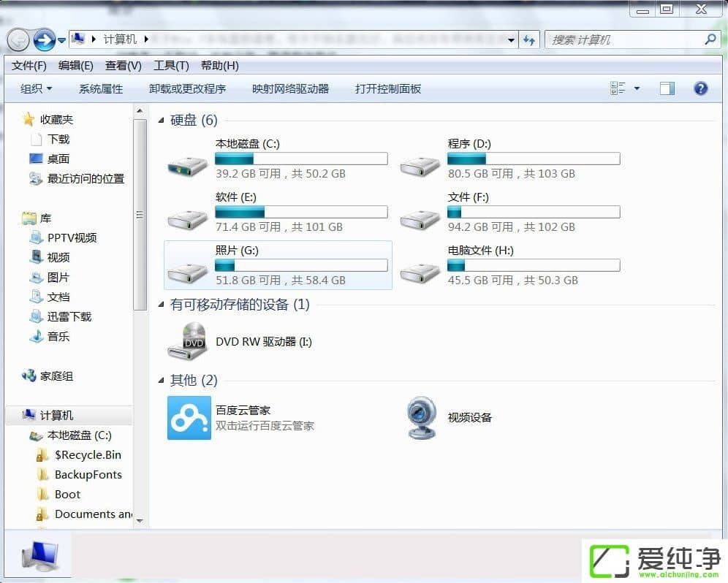This screenshot has width=728, height=583.
Task: Click the refresh button beside address bar
Action: [x=530, y=40]
